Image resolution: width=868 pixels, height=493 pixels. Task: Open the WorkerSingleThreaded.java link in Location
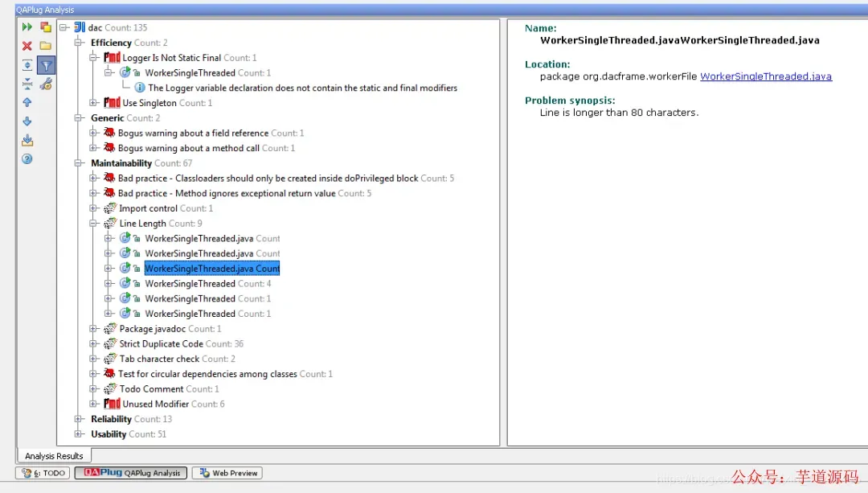point(766,76)
